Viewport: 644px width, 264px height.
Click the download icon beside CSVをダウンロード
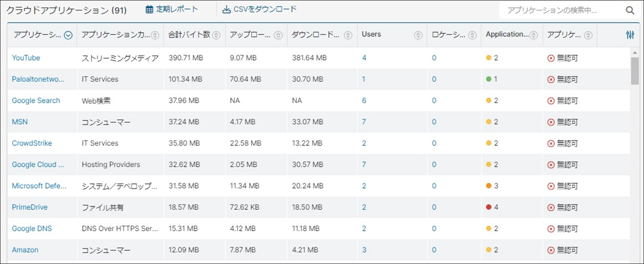point(226,9)
